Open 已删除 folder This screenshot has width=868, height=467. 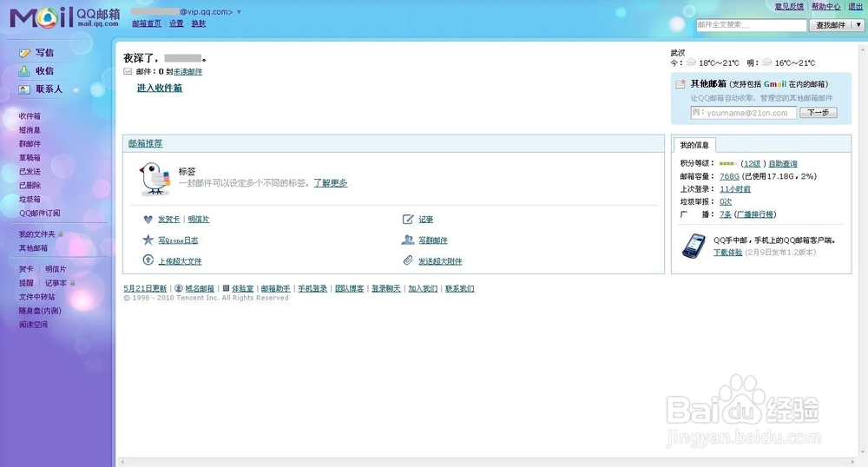[x=30, y=186]
